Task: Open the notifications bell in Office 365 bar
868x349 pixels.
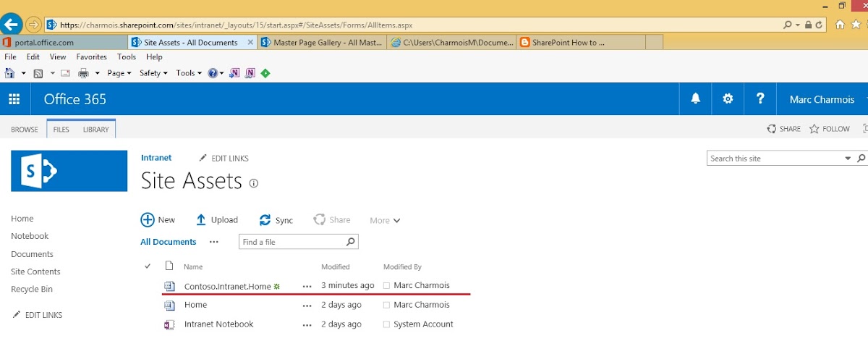Action: [696, 99]
